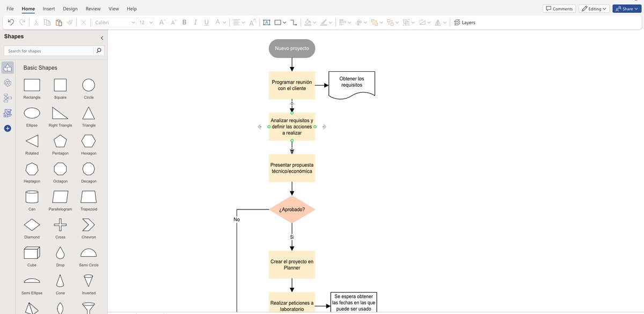The width and height of the screenshot is (644, 314).
Task: Select the Text Box tool
Action: click(267, 22)
